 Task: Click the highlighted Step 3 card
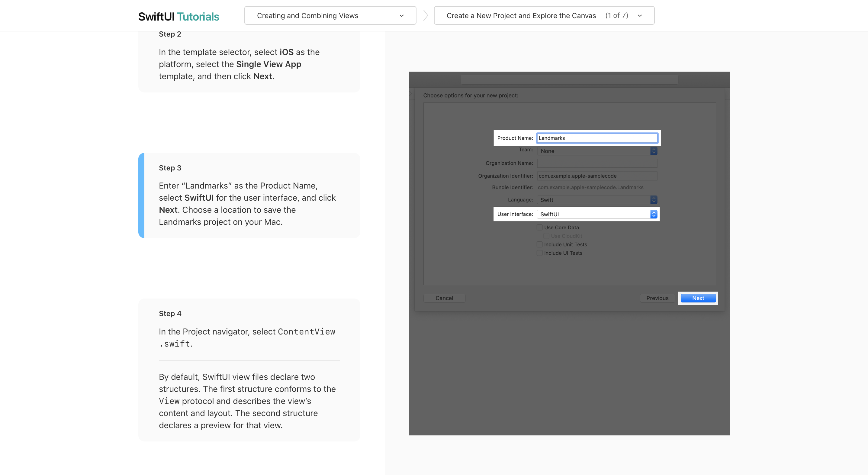249,195
